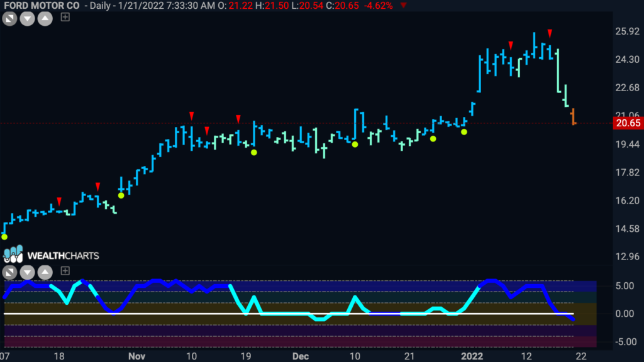Click the 14.58 price axis label
Viewport: 644px width, 362px height.
[628, 229]
